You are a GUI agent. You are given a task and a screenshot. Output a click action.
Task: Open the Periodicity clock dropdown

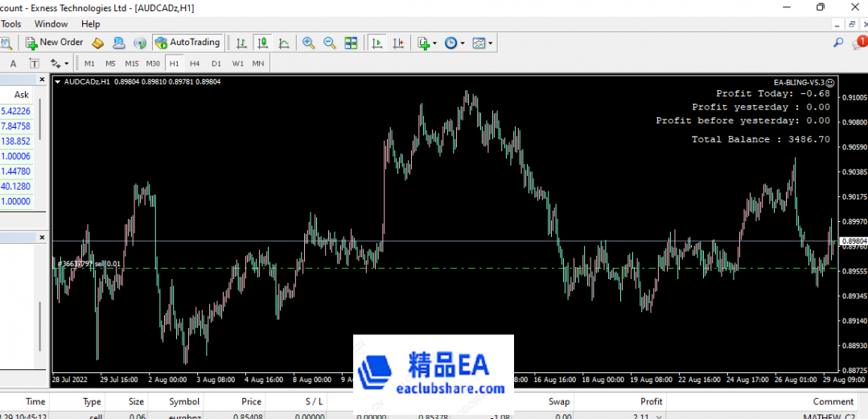pos(455,43)
